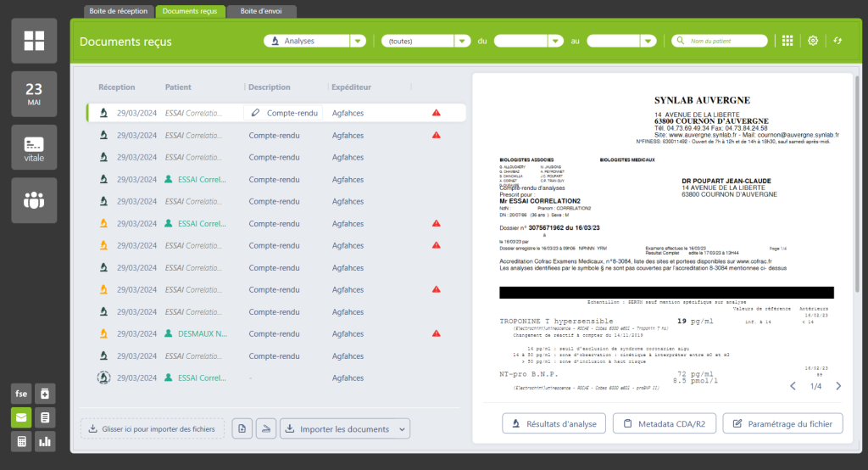Open the Boîte d'envoi tab

pos(263,11)
